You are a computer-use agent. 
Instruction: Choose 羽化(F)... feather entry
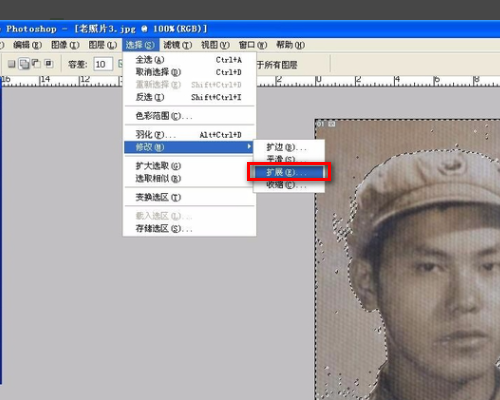click(x=189, y=135)
